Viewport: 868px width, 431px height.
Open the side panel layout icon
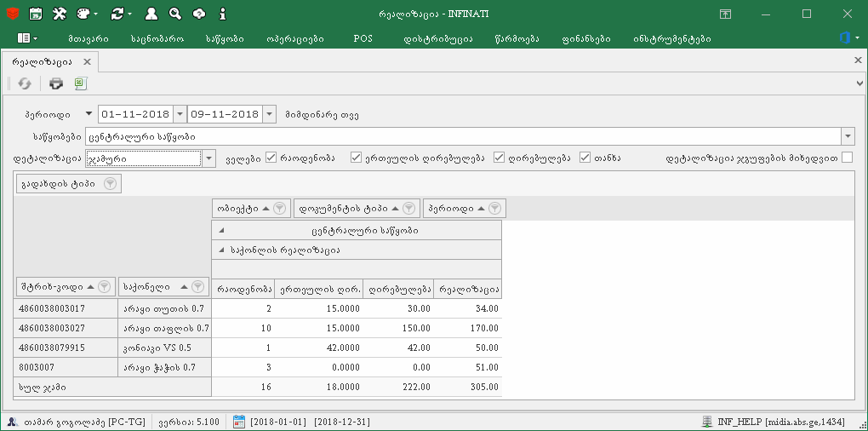(24, 38)
